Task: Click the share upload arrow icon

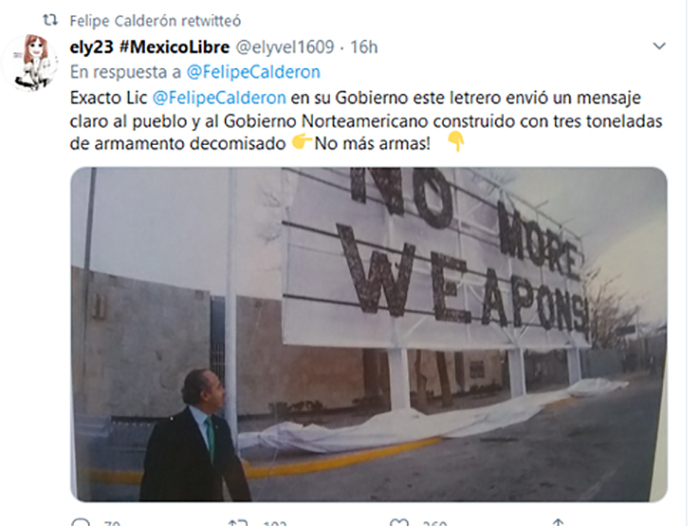Action: (558, 522)
